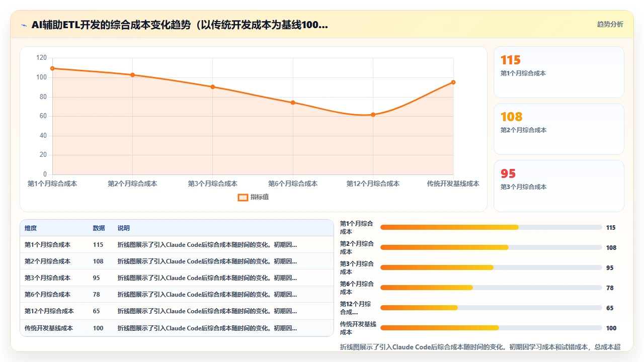The width and height of the screenshot is (644, 362).
Task: Click the table cell value 100
Action: tap(98, 328)
